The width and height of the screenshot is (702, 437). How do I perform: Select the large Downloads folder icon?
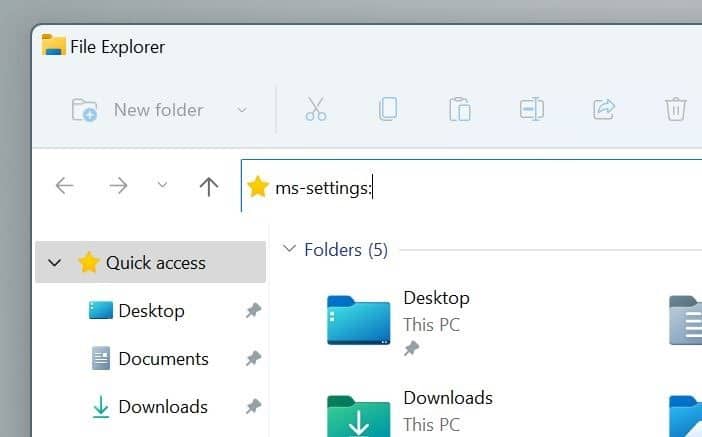(x=359, y=416)
